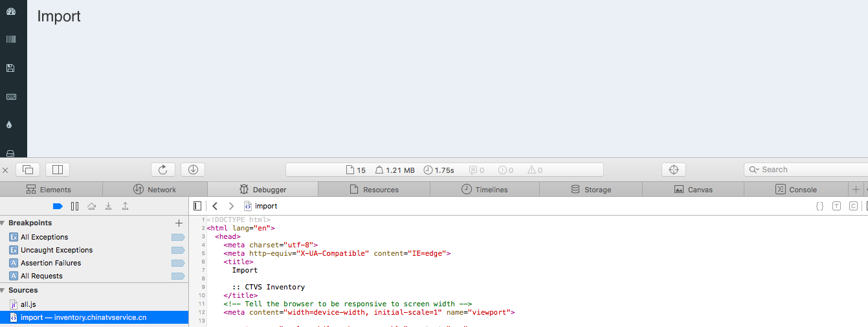868x327 pixels.
Task: Show console warnings via the warning count
Action: pos(535,170)
